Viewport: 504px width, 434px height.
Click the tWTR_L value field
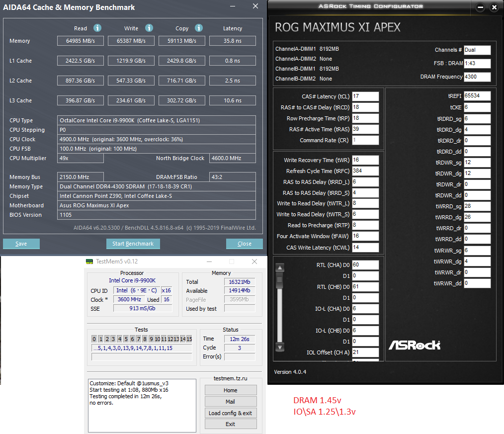click(365, 203)
